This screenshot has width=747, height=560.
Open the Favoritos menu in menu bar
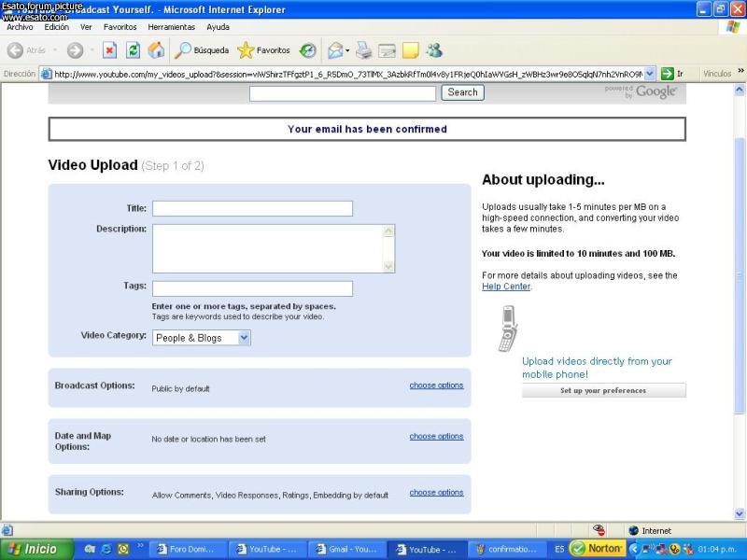coord(120,27)
